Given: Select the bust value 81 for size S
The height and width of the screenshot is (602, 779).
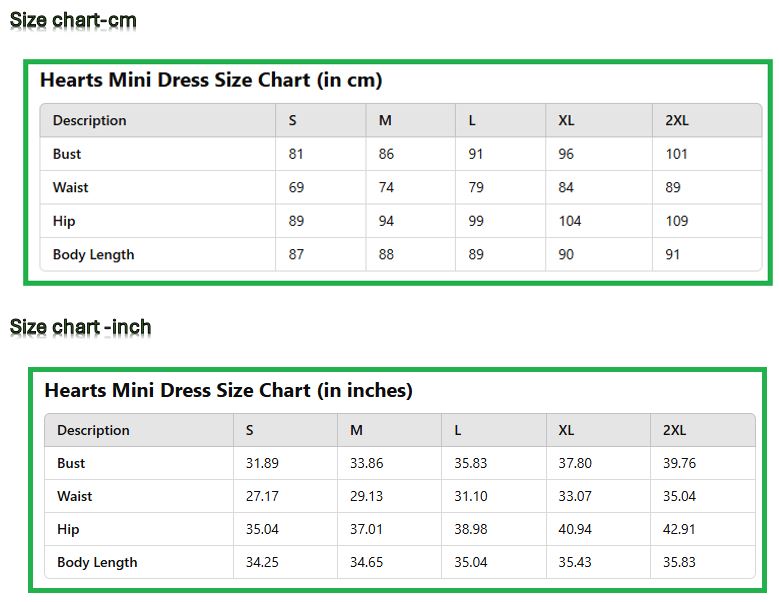Looking at the screenshot, I should pyautogui.click(x=296, y=154).
